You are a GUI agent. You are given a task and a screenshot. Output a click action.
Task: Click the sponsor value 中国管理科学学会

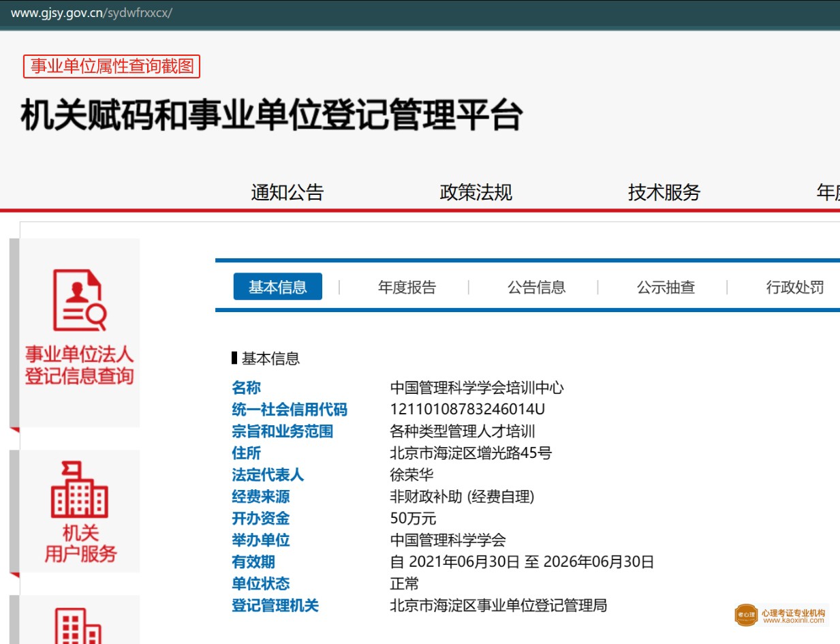click(448, 541)
